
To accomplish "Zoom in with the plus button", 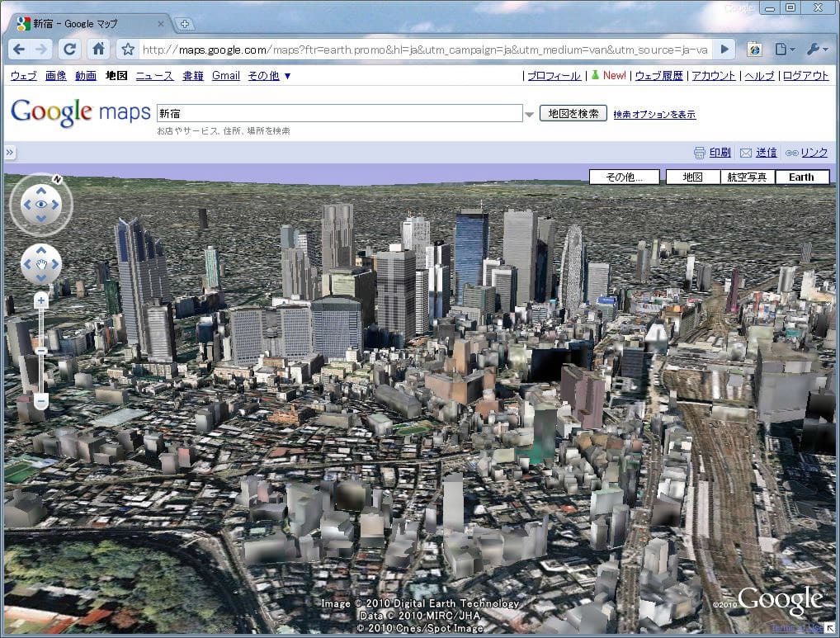I will (x=40, y=301).
